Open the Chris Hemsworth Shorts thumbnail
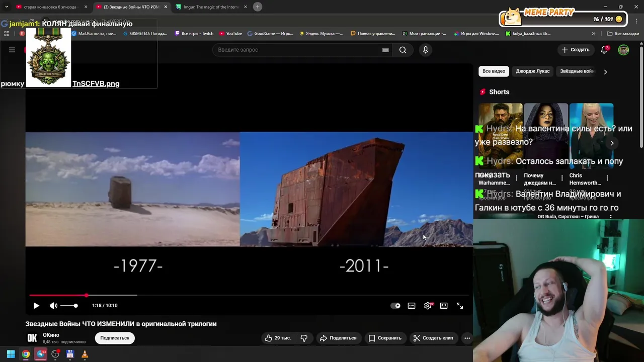The height and width of the screenshot is (362, 644). (591, 136)
